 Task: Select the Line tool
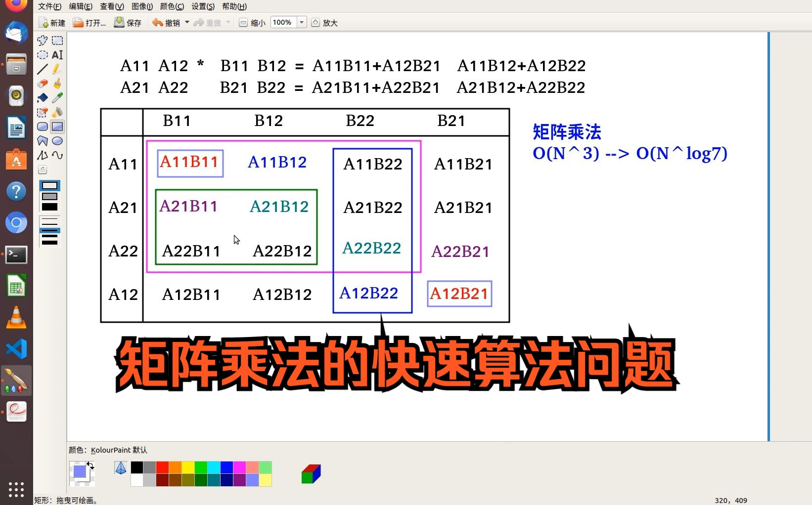coord(43,69)
